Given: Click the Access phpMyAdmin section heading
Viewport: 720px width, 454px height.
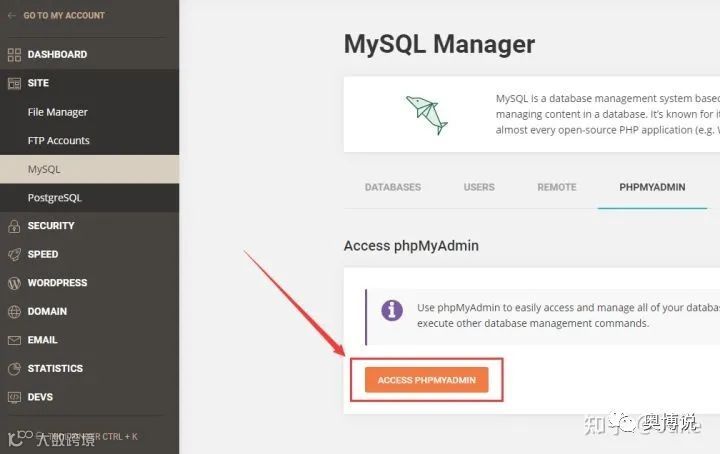Looking at the screenshot, I should (x=411, y=246).
